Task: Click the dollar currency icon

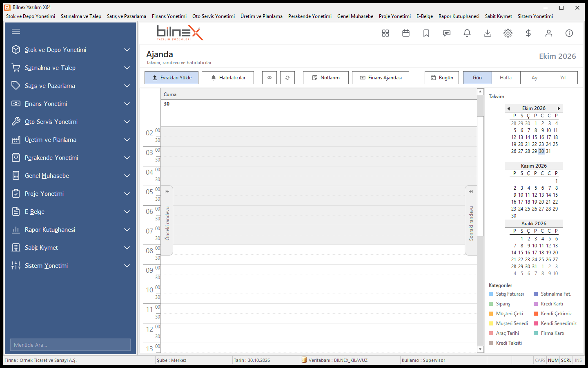Action: (x=528, y=33)
